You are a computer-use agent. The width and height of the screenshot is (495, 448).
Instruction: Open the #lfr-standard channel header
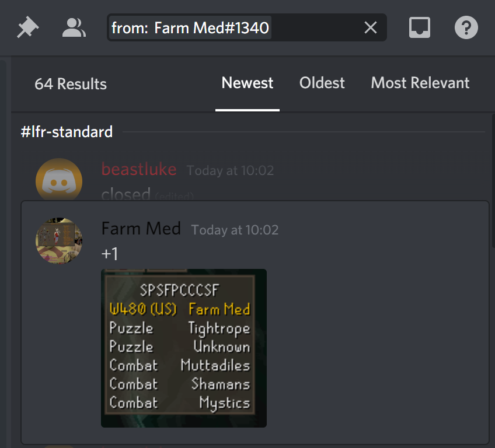(67, 132)
